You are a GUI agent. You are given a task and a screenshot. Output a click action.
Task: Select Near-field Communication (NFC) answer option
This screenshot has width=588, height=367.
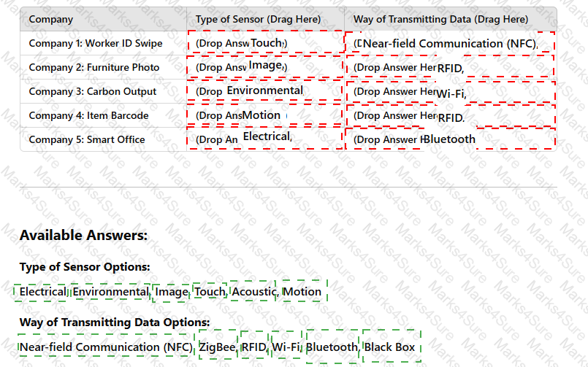[x=106, y=347]
